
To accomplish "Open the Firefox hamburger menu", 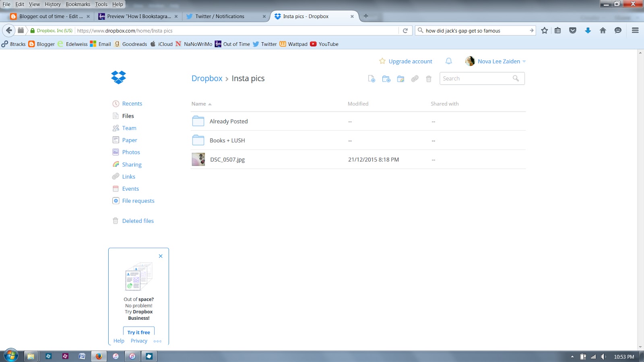I will click(x=635, y=31).
